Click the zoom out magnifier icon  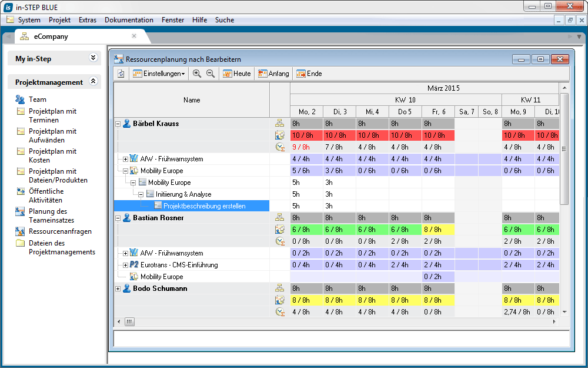(210, 74)
